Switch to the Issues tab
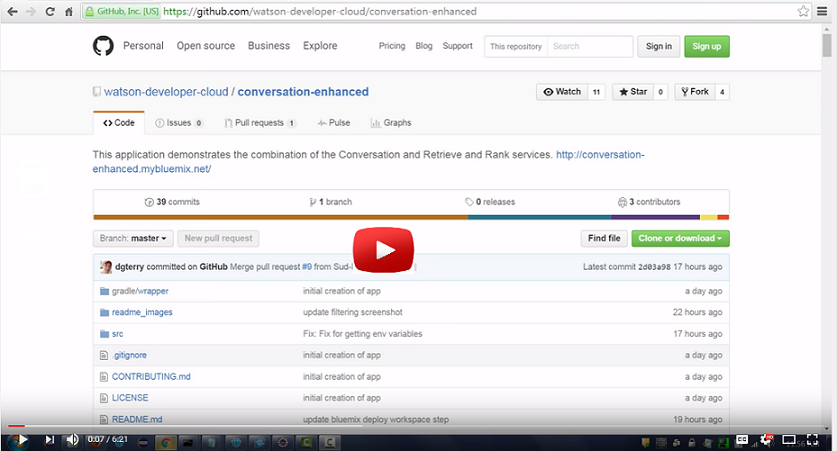Image resolution: width=837 pixels, height=451 pixels. pos(179,123)
